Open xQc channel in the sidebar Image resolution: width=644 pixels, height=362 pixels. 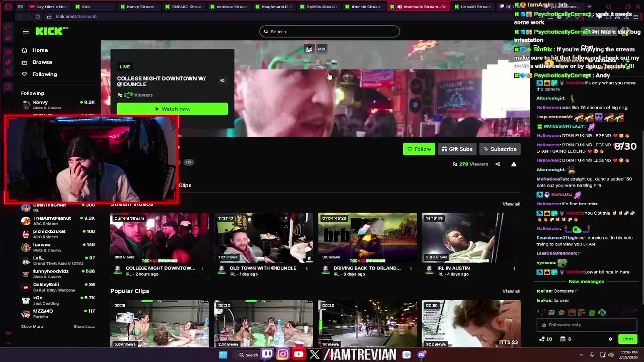(x=58, y=300)
